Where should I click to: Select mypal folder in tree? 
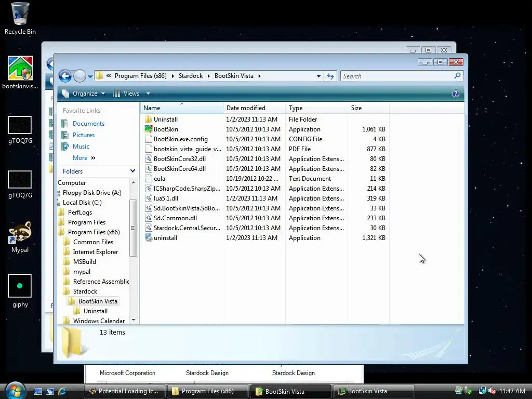click(x=82, y=272)
